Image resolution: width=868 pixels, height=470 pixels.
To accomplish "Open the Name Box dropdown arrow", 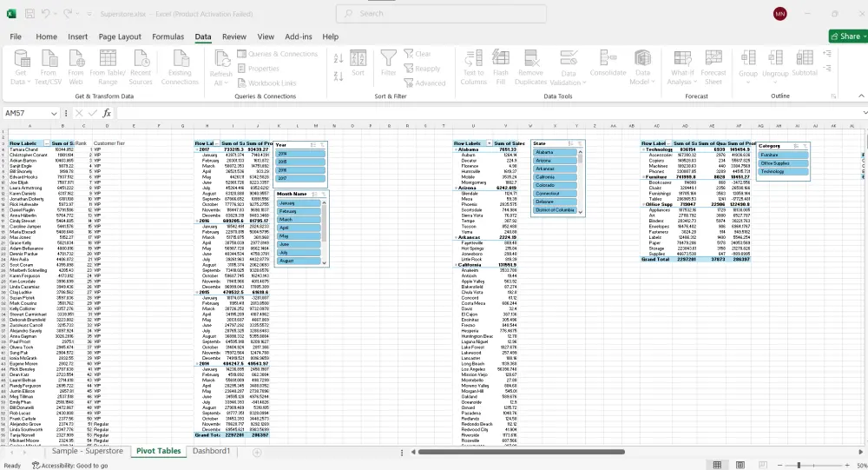I will 54,113.
